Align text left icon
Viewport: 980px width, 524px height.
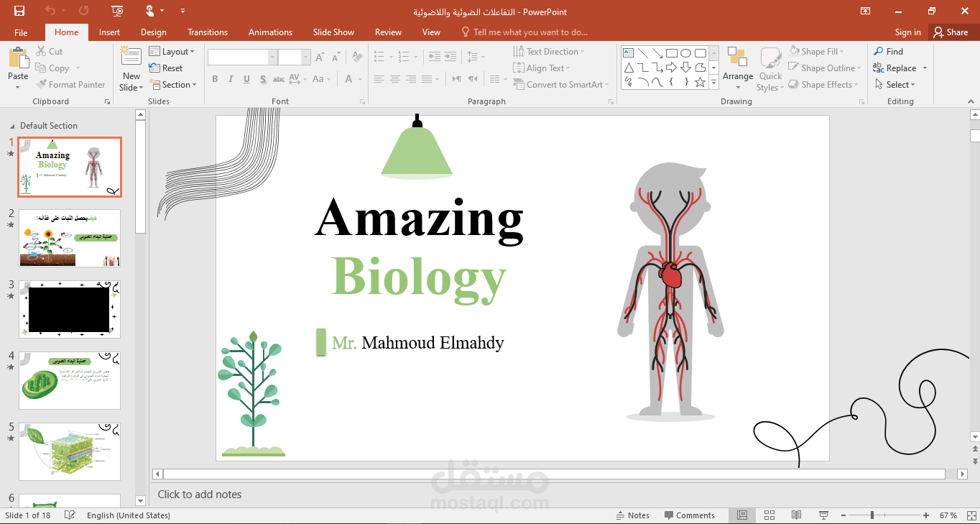[379, 79]
